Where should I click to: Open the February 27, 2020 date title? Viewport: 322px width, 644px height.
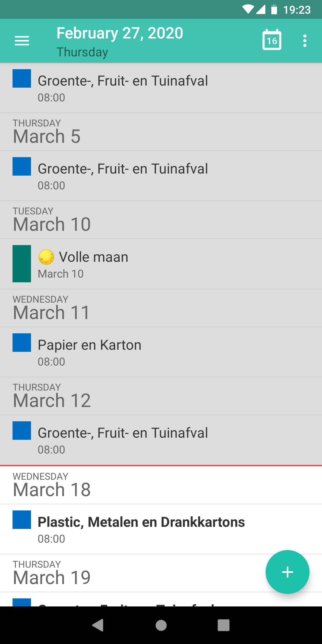click(120, 33)
